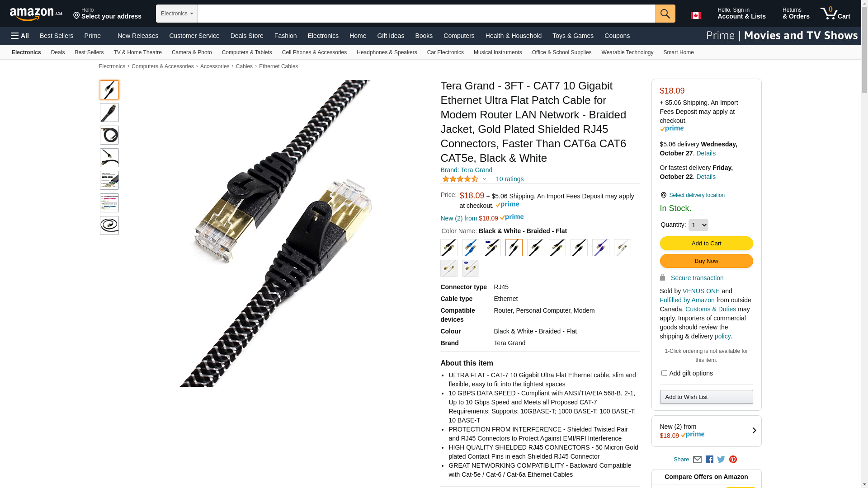
Task: Click the Add to Cart button
Action: pos(706,244)
